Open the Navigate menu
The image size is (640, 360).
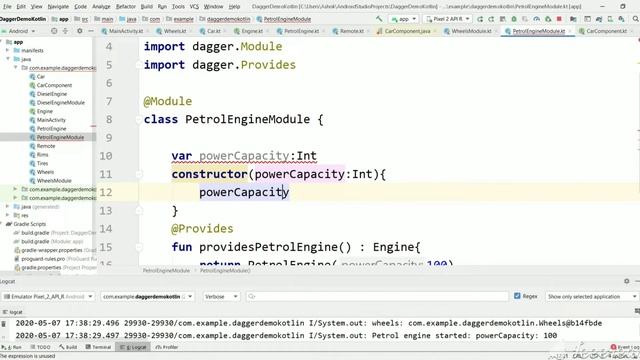click(58, 7)
